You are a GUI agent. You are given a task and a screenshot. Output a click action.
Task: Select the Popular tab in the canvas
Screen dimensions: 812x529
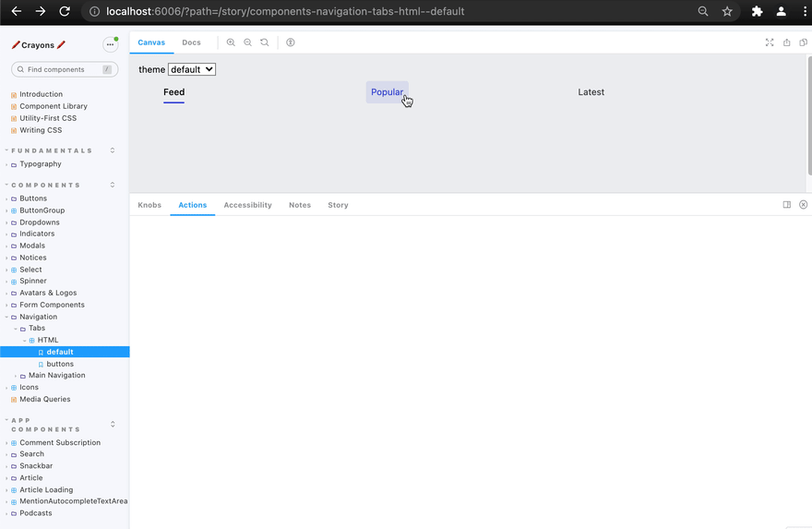click(x=387, y=92)
